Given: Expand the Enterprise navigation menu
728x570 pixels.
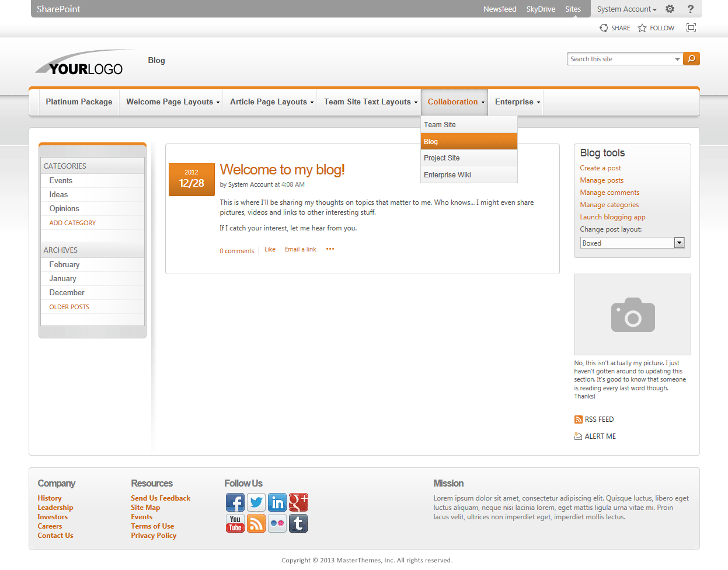Looking at the screenshot, I should 515,102.
